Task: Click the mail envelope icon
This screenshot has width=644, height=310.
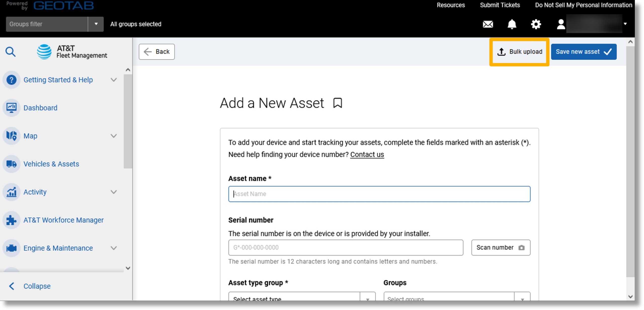Action: (x=488, y=24)
